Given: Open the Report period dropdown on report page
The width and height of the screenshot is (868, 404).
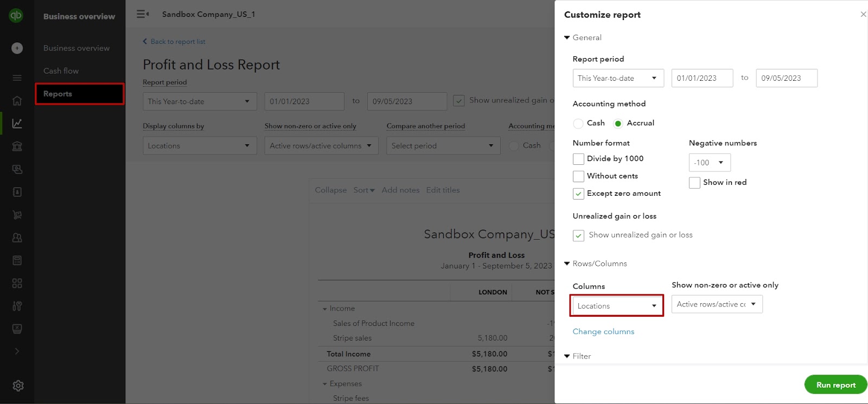Looking at the screenshot, I should [200, 101].
